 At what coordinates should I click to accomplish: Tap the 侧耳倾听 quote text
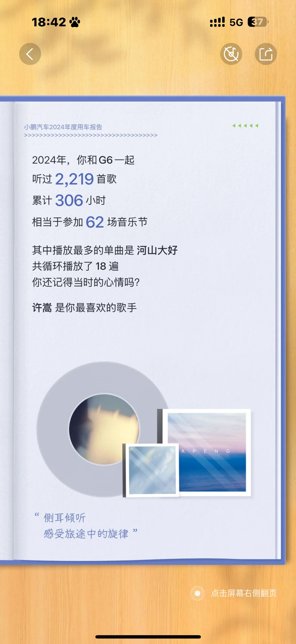point(65,518)
